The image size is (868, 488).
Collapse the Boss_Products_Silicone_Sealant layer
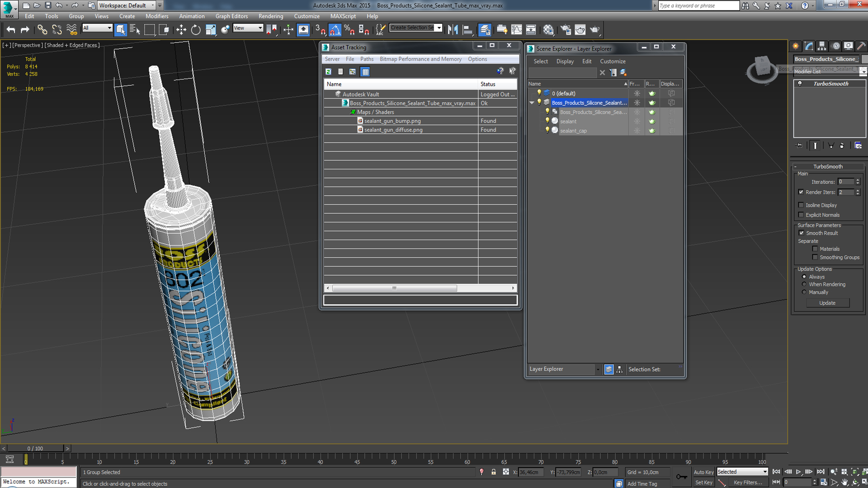point(532,103)
